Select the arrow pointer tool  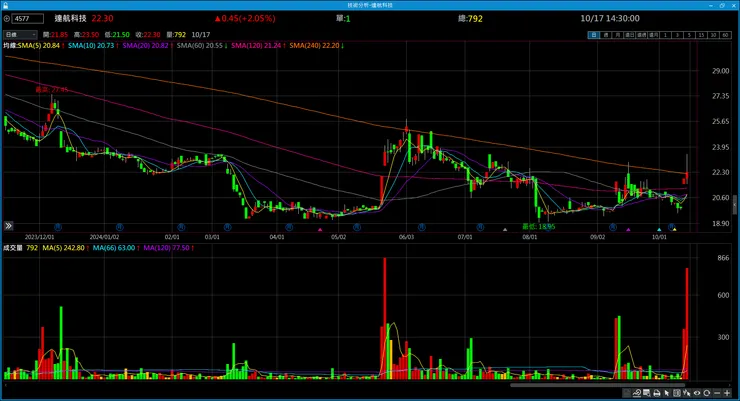(x=666, y=393)
